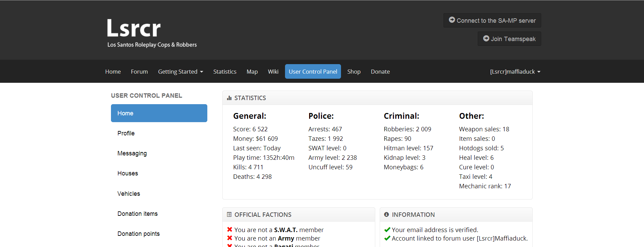
Task: Click the Last seen: Today entry
Action: point(257,148)
